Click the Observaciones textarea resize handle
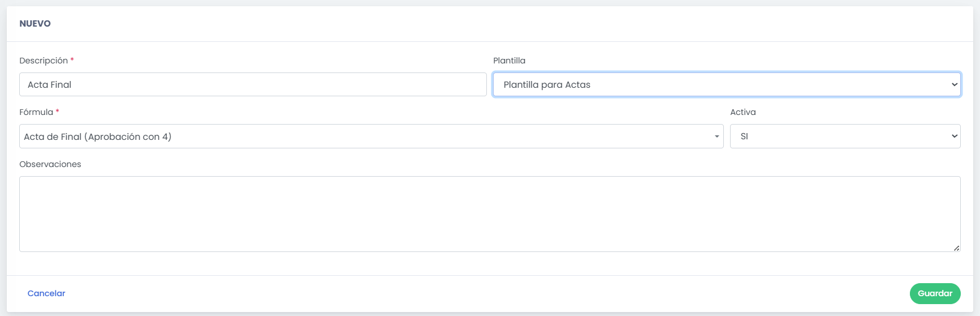The width and height of the screenshot is (980, 316). tap(956, 248)
